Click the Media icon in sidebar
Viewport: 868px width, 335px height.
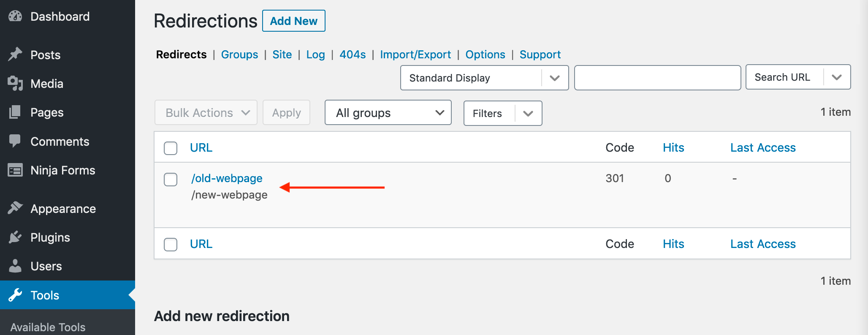(x=15, y=83)
